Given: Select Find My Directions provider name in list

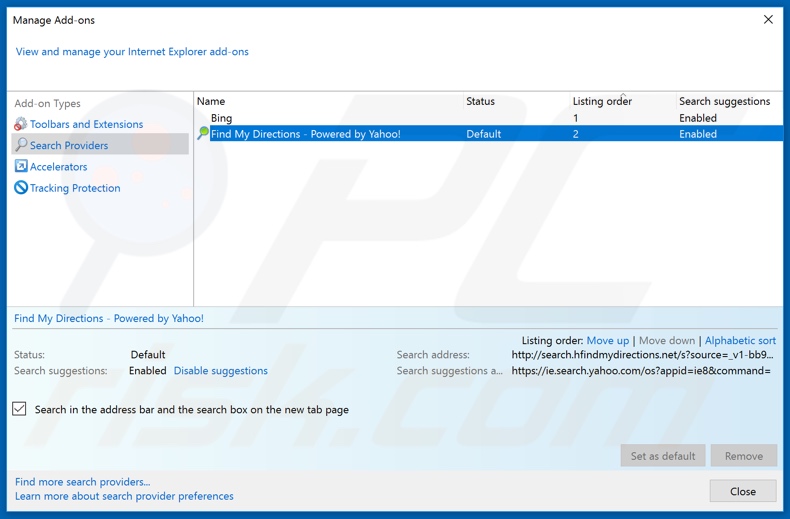Looking at the screenshot, I should [x=305, y=134].
